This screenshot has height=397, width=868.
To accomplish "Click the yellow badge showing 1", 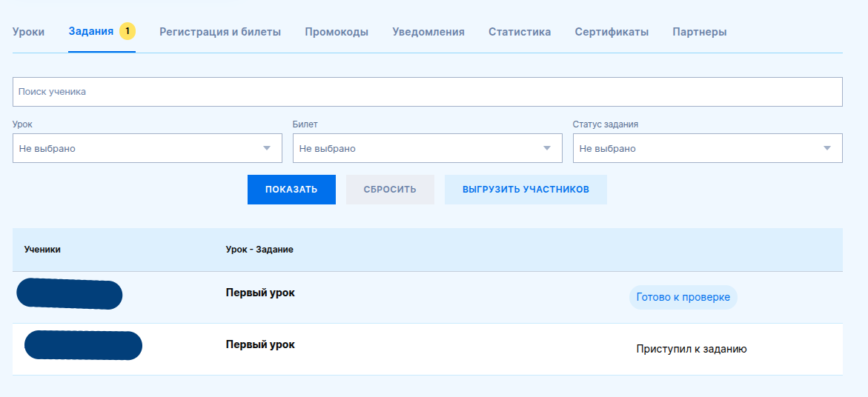I will point(127,32).
